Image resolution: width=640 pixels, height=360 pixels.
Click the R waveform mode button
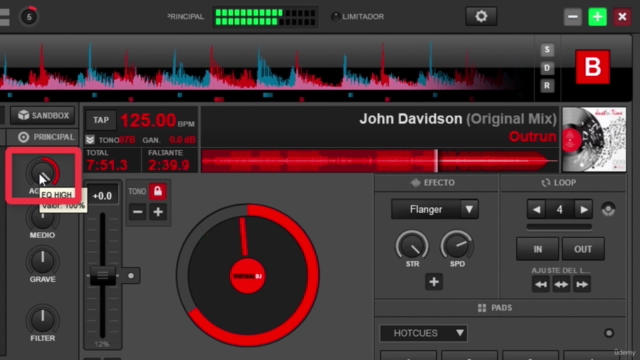click(x=547, y=86)
